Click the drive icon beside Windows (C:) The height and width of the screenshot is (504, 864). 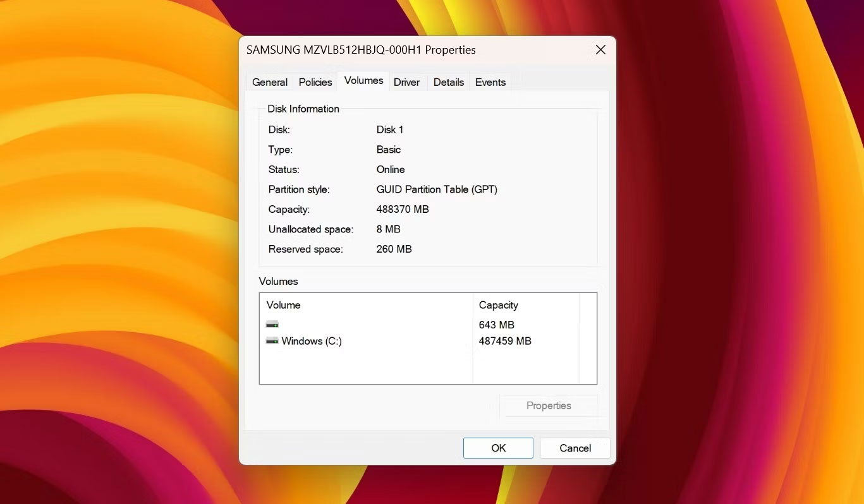[272, 341]
